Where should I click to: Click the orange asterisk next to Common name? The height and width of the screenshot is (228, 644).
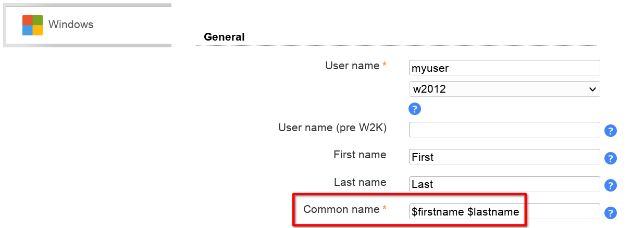click(x=385, y=209)
